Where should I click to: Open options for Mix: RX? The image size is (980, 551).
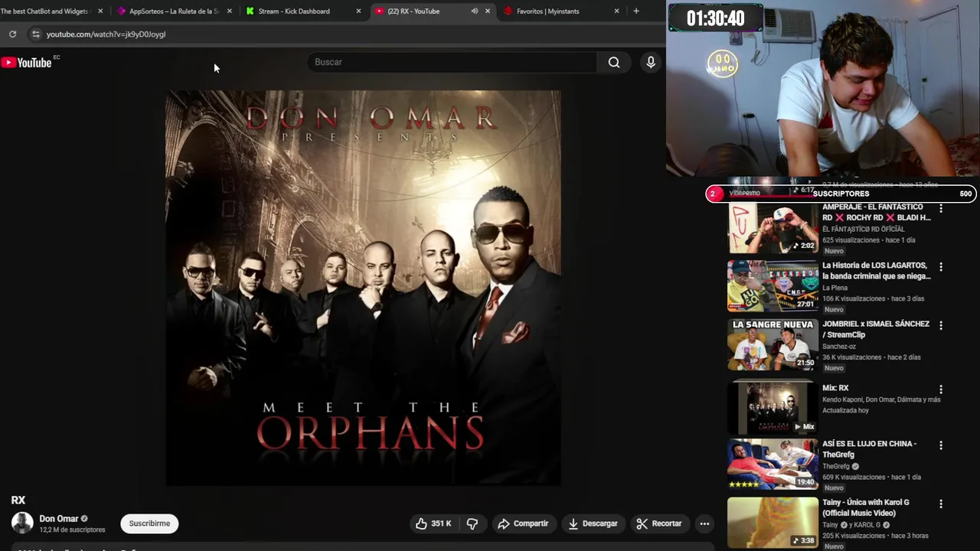pos(941,390)
